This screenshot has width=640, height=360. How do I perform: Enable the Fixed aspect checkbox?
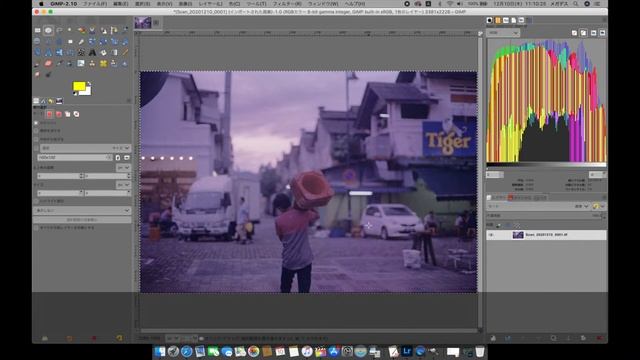click(36, 148)
